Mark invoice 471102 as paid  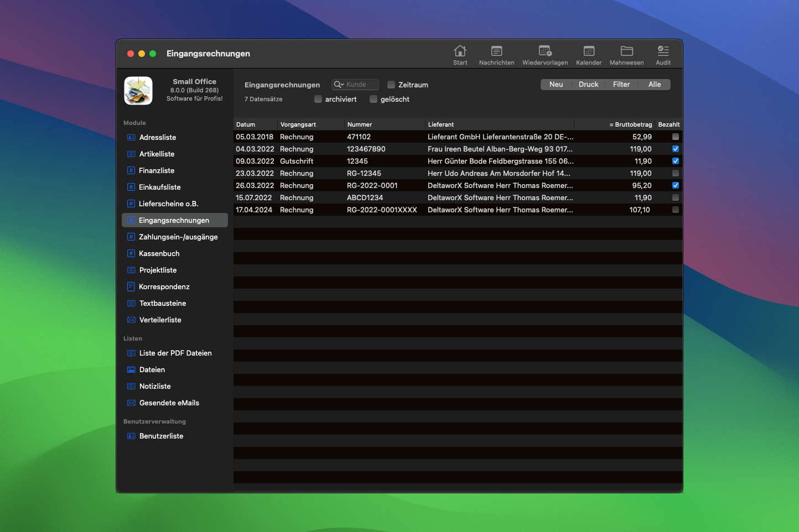675,137
